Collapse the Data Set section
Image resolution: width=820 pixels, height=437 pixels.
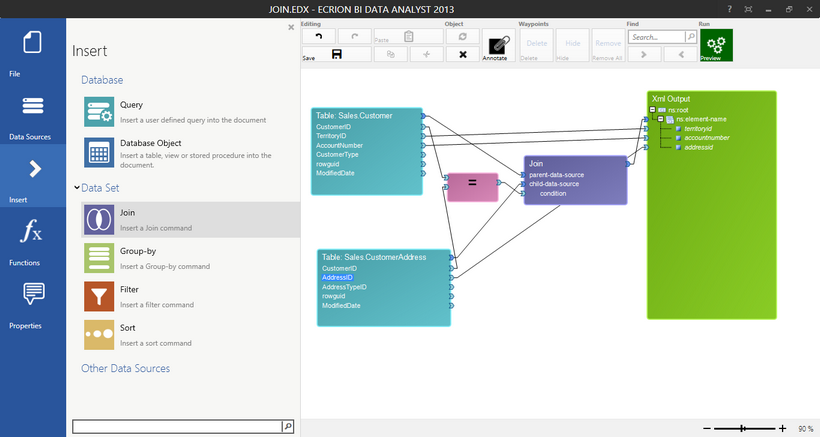click(x=77, y=187)
